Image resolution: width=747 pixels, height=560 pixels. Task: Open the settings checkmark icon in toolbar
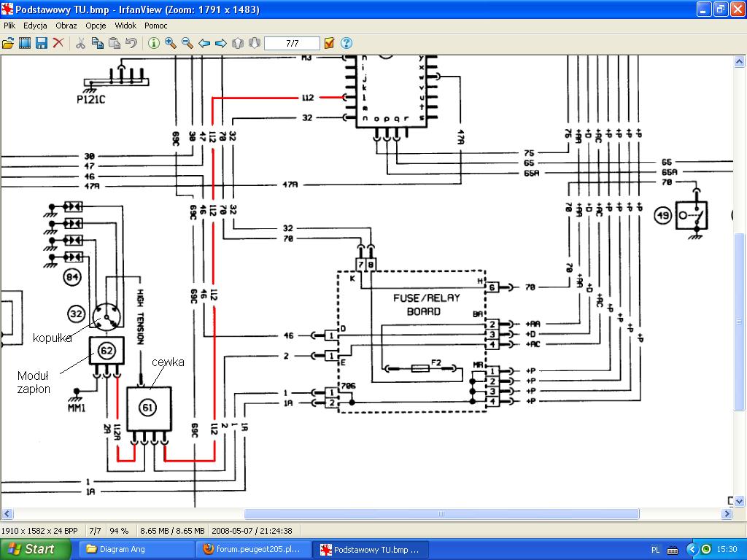point(330,43)
